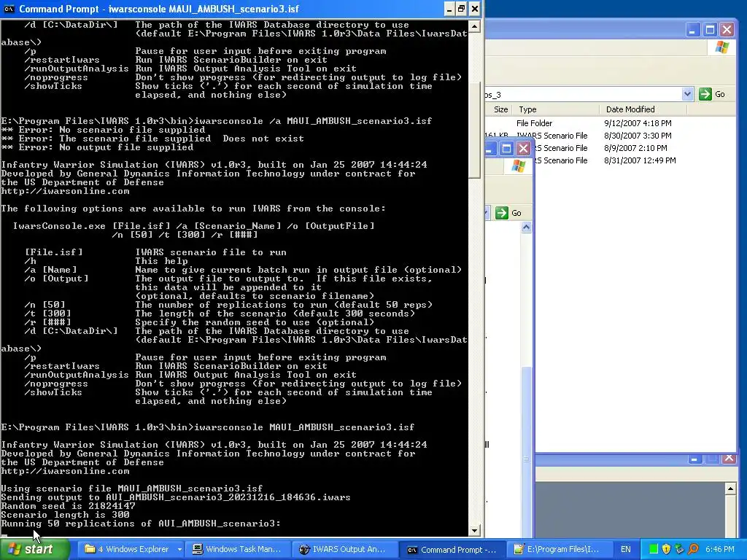Click the orange magnifier tray icon

[x=693, y=549]
